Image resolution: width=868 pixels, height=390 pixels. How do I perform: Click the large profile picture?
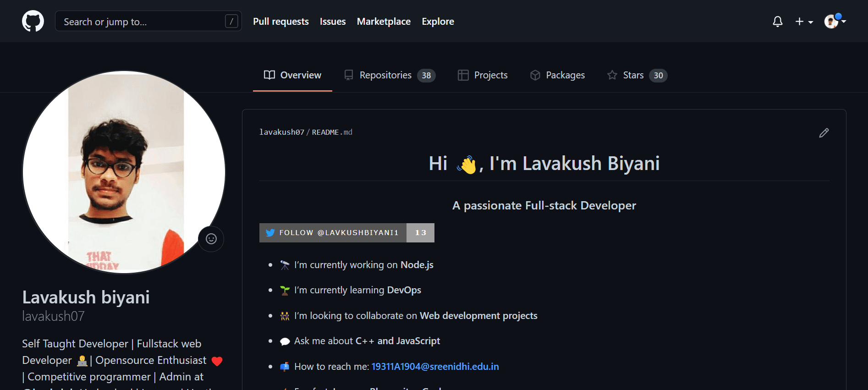pyautogui.click(x=124, y=172)
